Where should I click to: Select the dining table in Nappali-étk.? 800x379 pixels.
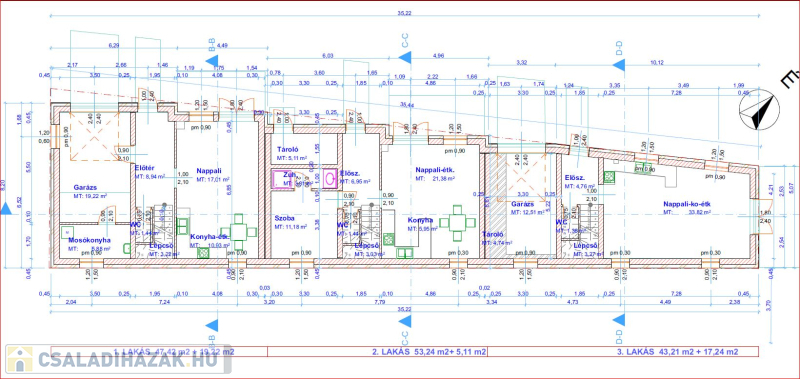pos(457,222)
